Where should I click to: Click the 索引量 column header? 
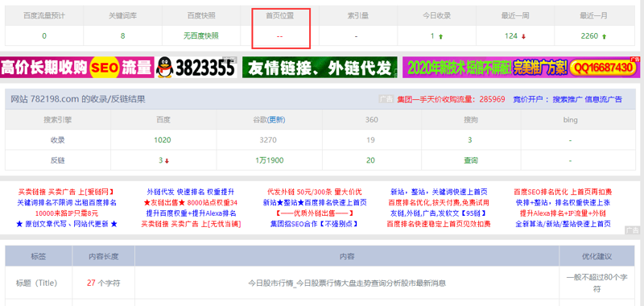point(357,16)
